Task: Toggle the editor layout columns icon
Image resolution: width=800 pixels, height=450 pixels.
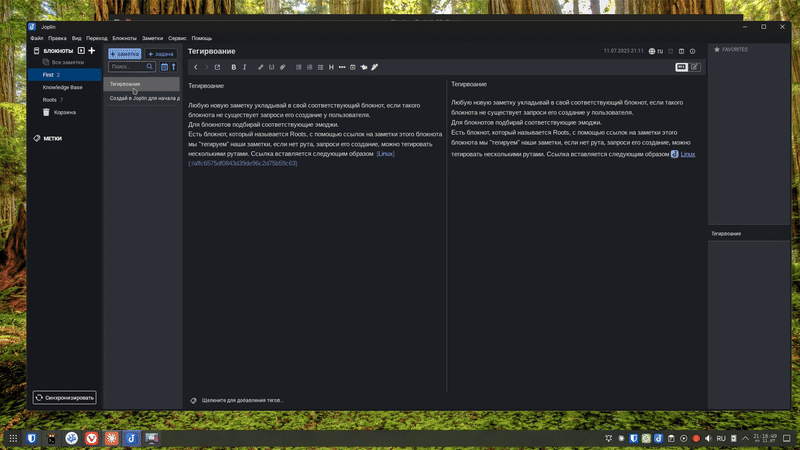Action: click(682, 51)
